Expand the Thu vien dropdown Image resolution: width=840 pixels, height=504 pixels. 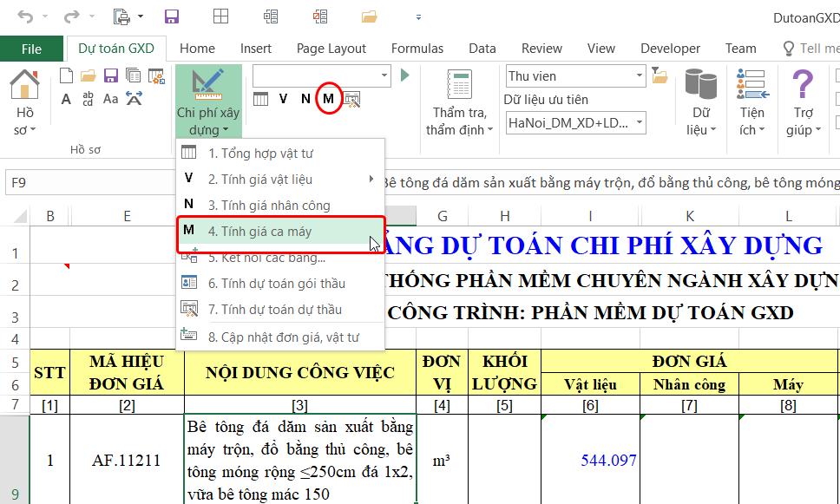(x=639, y=76)
